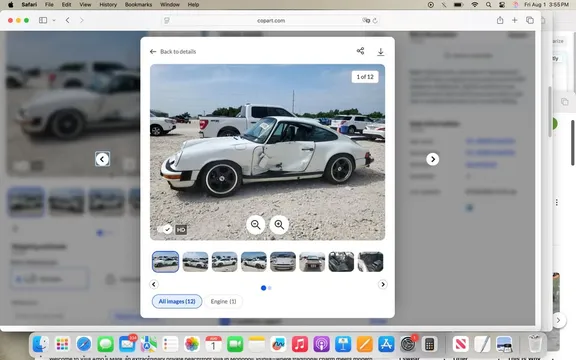The width and height of the screenshot is (576, 360).
Task: Select the Engine (1) filter chip
Action: 223,301
